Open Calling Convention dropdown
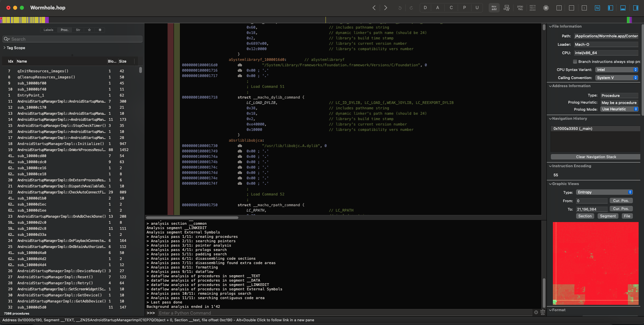Viewport: 644px width, 325px height. tap(617, 78)
